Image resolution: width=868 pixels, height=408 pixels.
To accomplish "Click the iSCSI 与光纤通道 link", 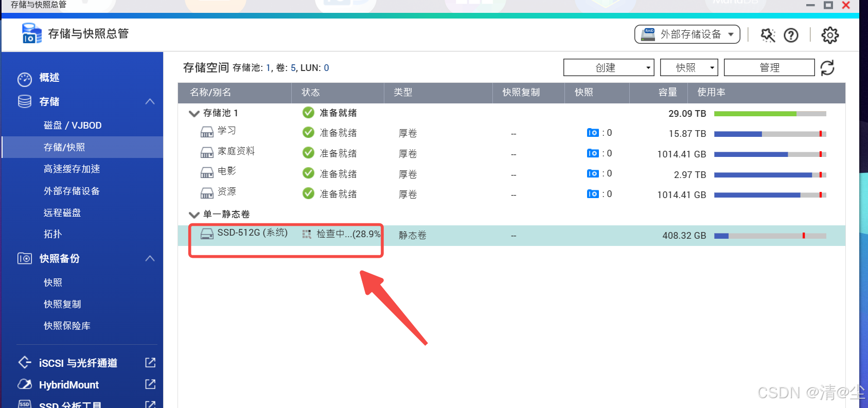I will (78, 363).
